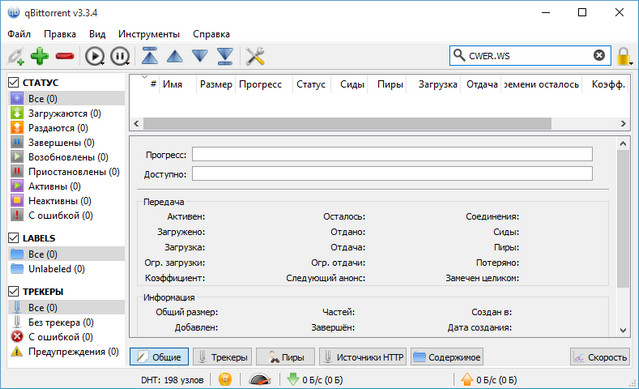This screenshot has height=389, width=639.
Task: Click right arrow of torrent list scrollbar
Action: (x=623, y=123)
